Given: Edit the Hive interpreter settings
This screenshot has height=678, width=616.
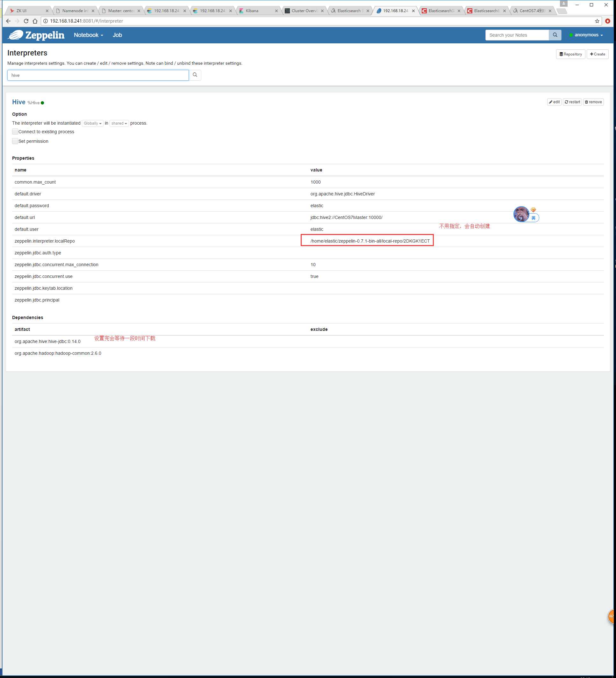Looking at the screenshot, I should (554, 102).
